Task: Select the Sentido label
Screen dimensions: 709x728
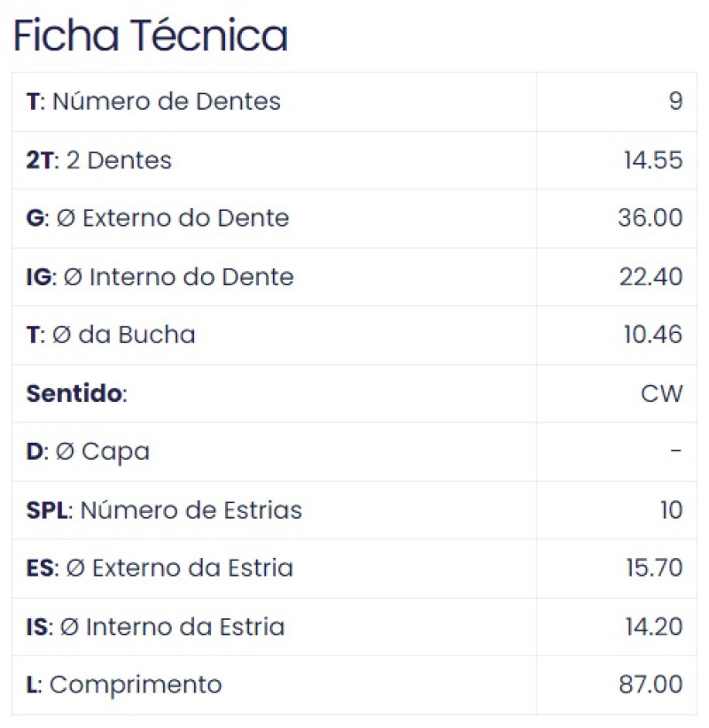Action: (x=77, y=393)
